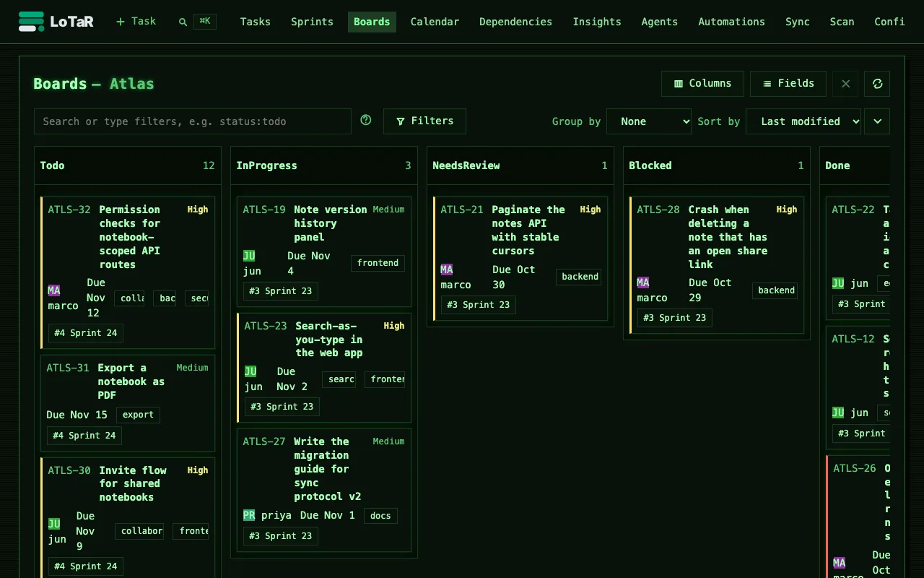Image resolution: width=924 pixels, height=578 pixels.
Task: Refresh the Atlas board
Action: point(877,84)
